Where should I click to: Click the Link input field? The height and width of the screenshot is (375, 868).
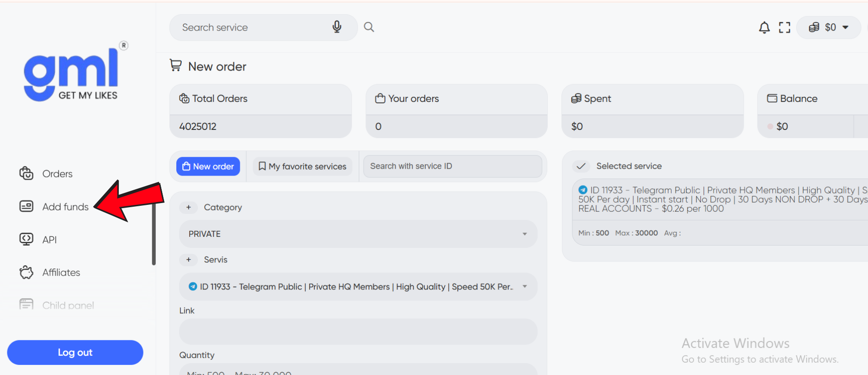pyautogui.click(x=358, y=332)
